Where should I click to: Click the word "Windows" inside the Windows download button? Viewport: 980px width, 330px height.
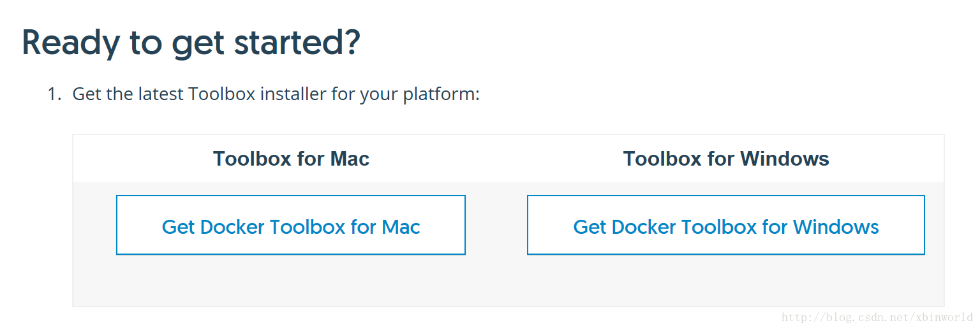tap(836, 227)
